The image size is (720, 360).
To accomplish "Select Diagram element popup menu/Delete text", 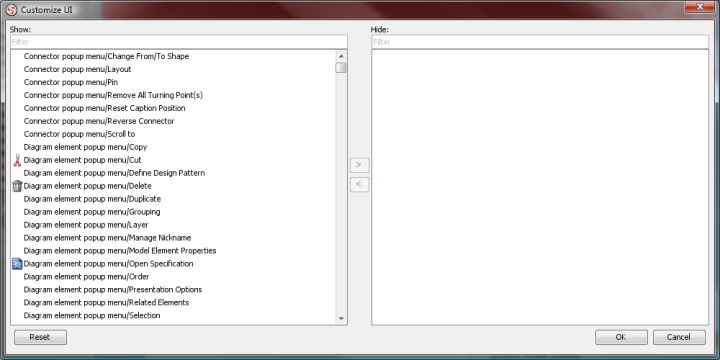I will [x=87, y=186].
